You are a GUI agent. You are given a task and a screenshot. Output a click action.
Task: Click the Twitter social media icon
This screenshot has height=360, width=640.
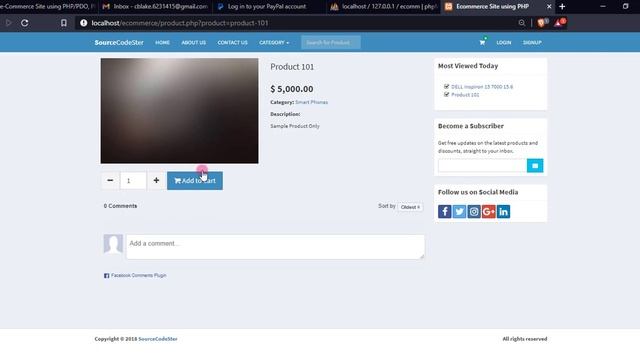coord(459,211)
